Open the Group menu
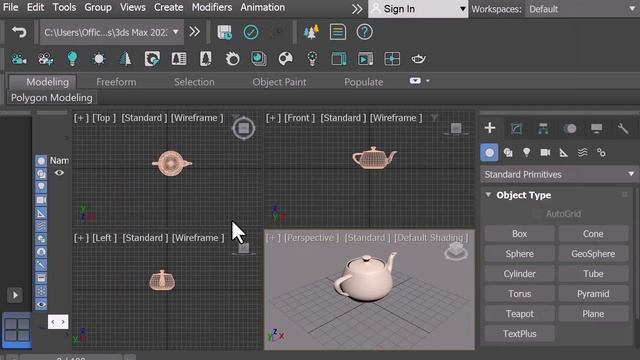The height and width of the screenshot is (360, 640). pyautogui.click(x=98, y=7)
